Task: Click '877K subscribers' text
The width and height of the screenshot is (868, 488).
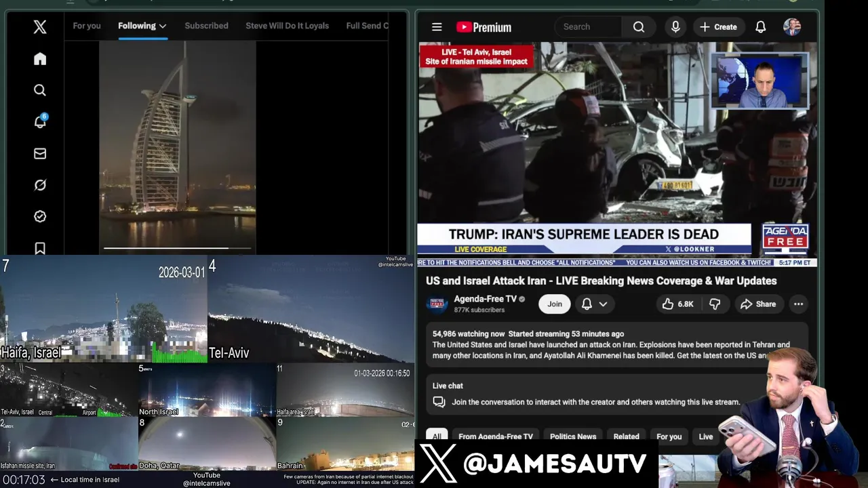Action: point(479,310)
